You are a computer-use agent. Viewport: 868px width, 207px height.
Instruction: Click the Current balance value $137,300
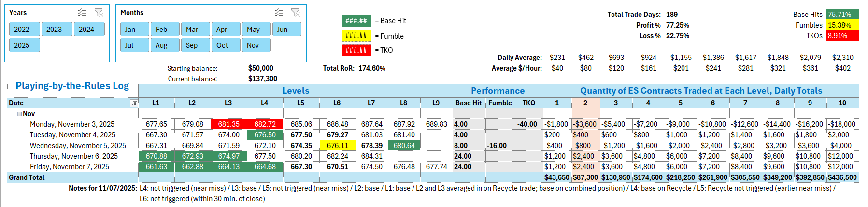click(262, 78)
